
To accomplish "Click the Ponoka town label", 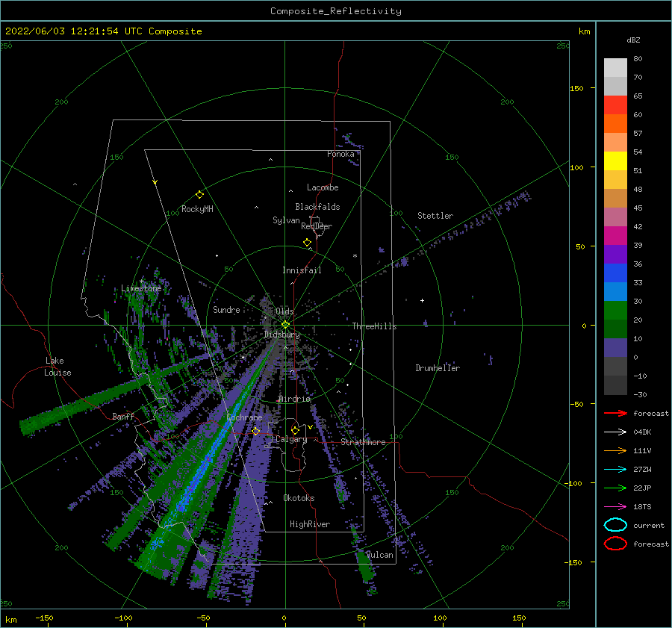I will tap(340, 154).
